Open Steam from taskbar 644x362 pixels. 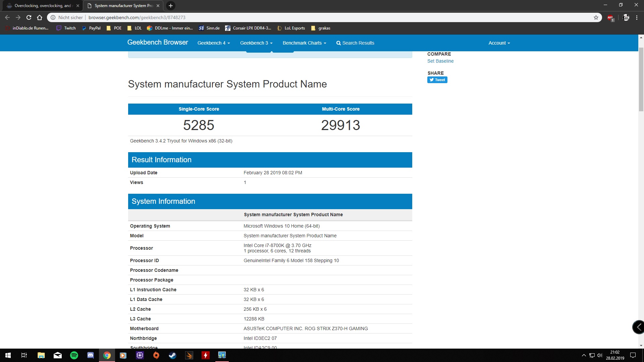click(x=172, y=355)
